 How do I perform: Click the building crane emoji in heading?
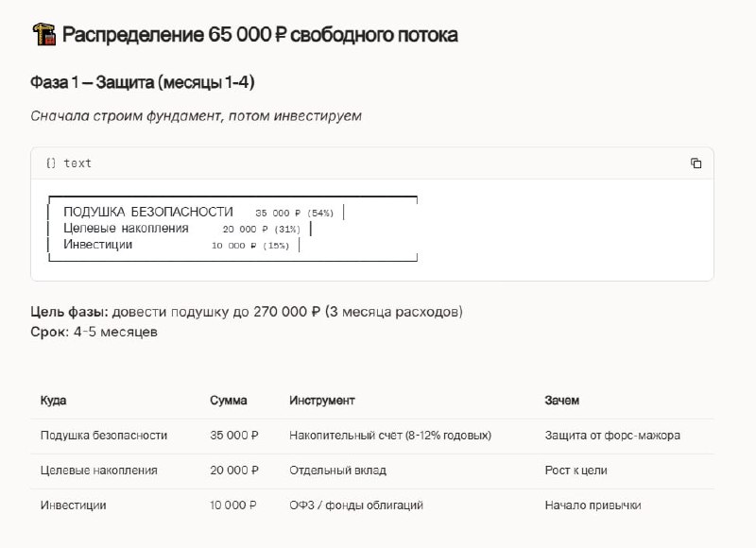44,34
